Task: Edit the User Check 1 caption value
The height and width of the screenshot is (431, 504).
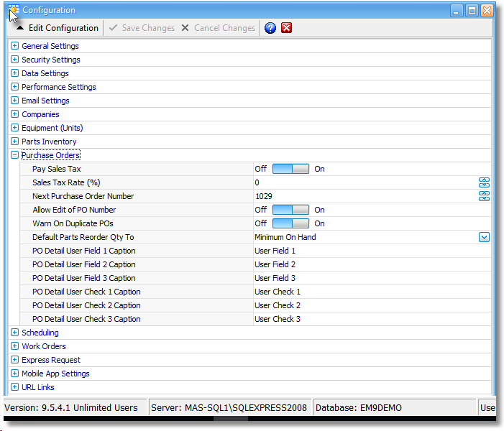Action: [x=372, y=292]
